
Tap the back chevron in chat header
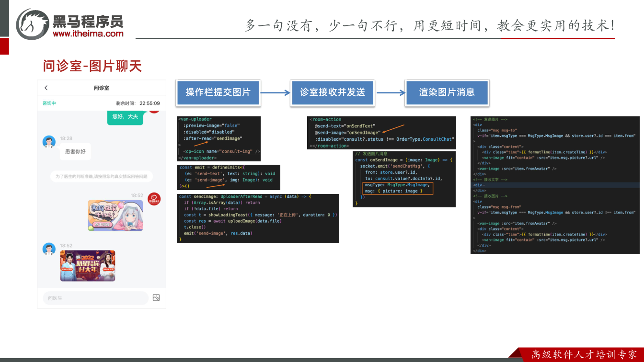(x=46, y=88)
